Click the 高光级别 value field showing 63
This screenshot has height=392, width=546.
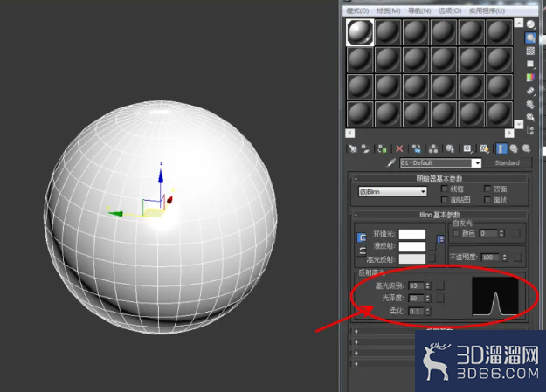tap(416, 285)
